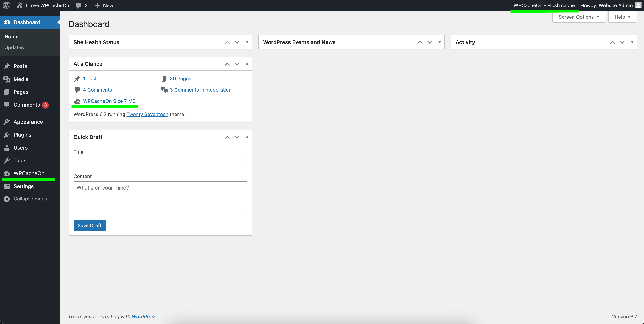Click the Plugins plug icon
The image size is (644, 324).
[7, 135]
